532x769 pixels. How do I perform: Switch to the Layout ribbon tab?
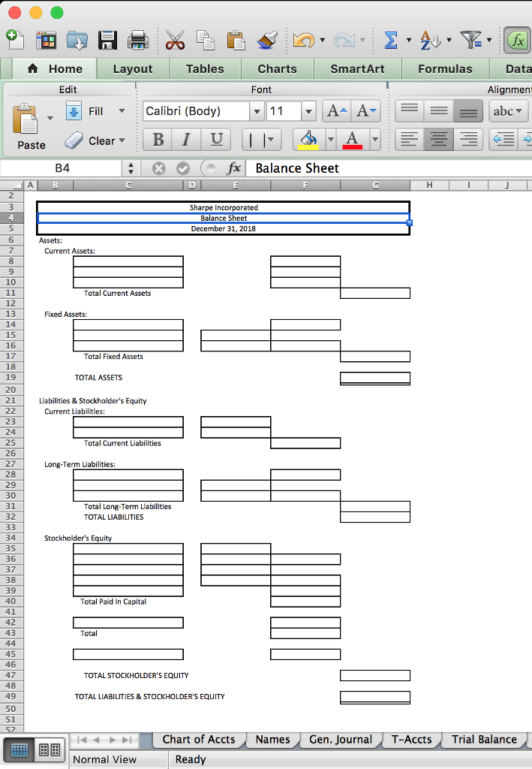(x=133, y=68)
